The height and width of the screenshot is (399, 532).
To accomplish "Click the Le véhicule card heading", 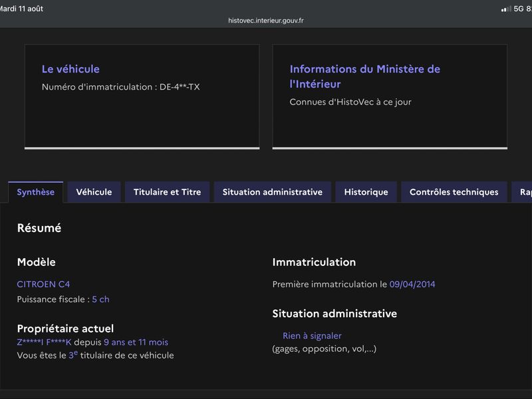I will (x=70, y=69).
